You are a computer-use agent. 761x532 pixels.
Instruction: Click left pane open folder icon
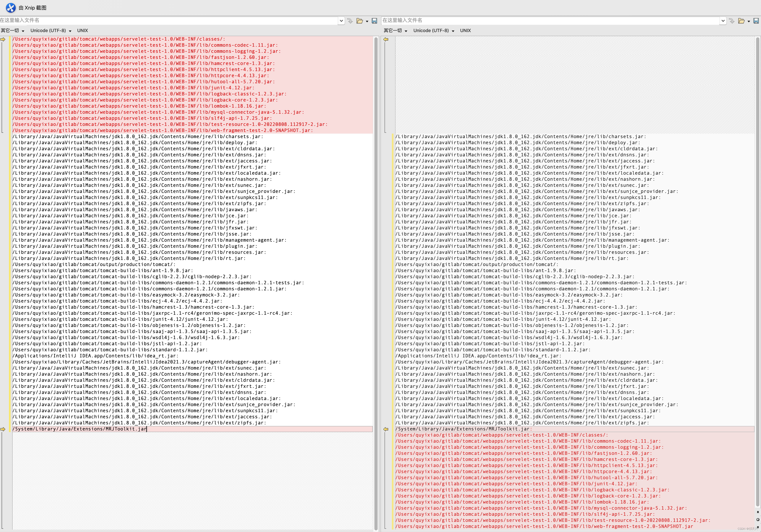359,21
